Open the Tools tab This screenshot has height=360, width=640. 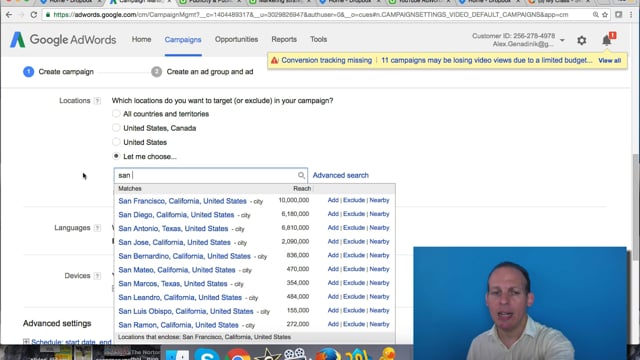coord(318,40)
